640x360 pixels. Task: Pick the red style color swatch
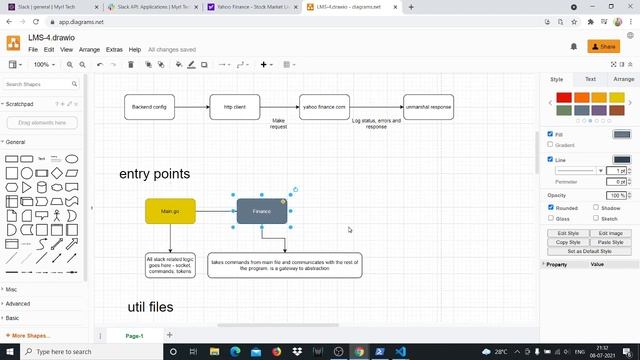[564, 98]
